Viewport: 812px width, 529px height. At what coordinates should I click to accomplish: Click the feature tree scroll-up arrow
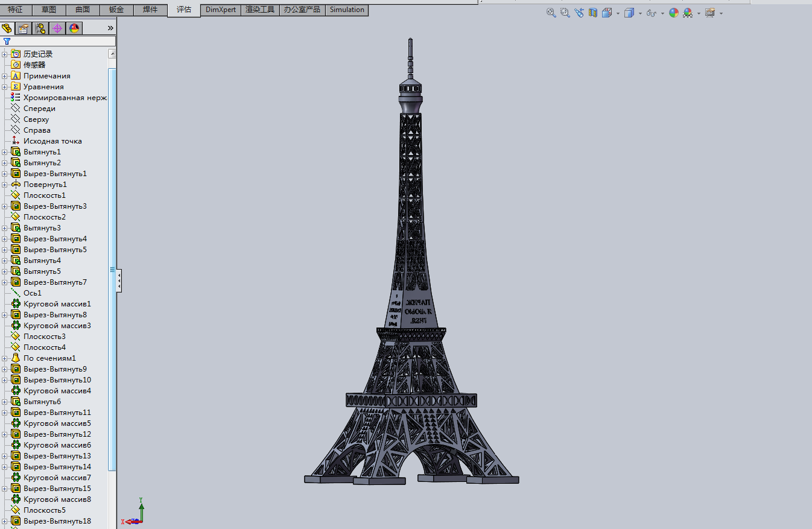pyautogui.click(x=112, y=54)
